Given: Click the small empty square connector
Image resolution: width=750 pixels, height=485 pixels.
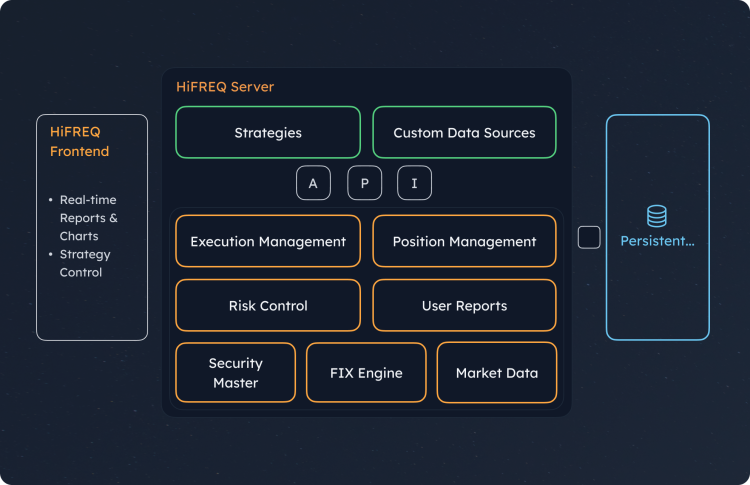Looking at the screenshot, I should (x=589, y=237).
